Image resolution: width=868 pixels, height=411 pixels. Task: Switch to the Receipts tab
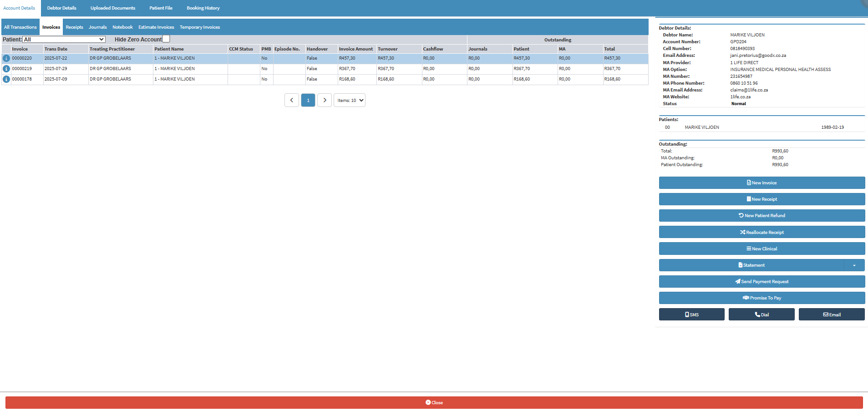(74, 27)
